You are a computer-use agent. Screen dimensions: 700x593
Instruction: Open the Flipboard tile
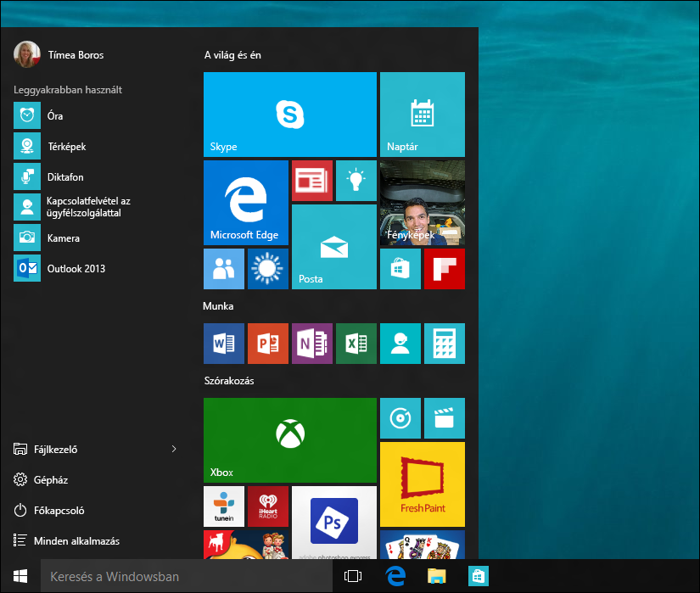pos(445,269)
